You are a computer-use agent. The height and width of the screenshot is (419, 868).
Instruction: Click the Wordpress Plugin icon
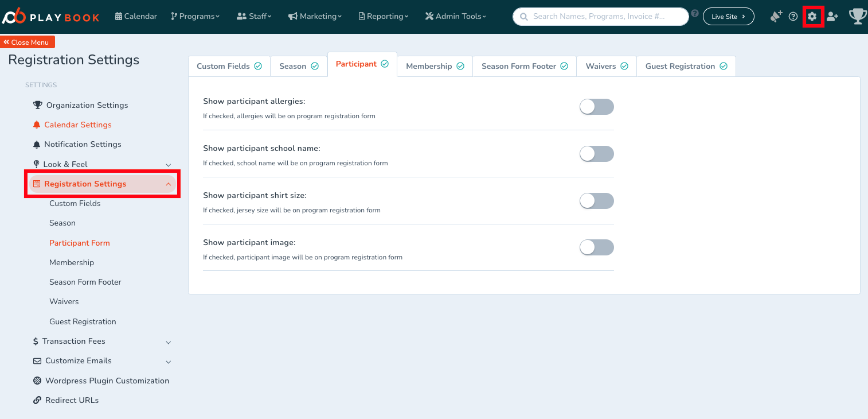(x=37, y=381)
